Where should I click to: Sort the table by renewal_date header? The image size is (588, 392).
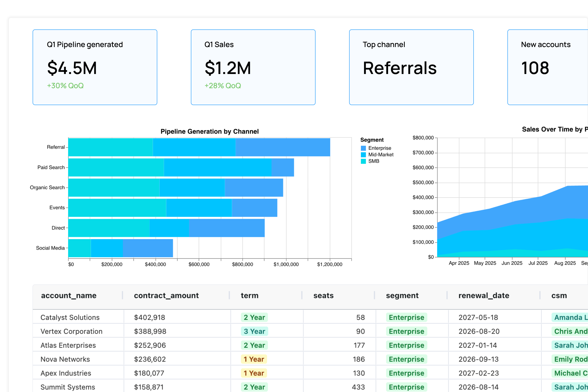point(484,295)
